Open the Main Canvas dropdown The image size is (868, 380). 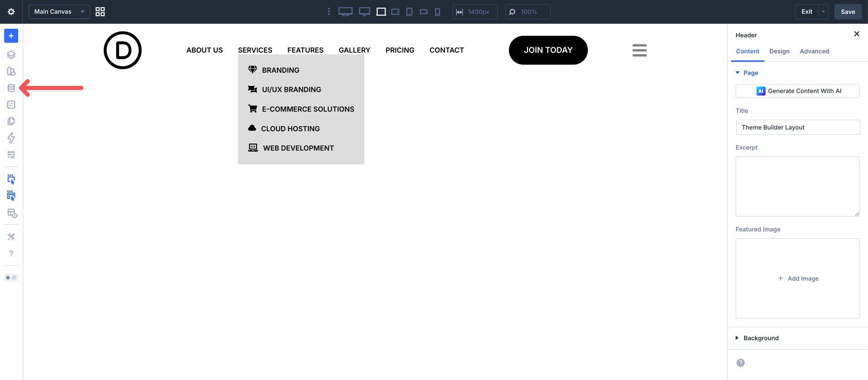pos(59,12)
